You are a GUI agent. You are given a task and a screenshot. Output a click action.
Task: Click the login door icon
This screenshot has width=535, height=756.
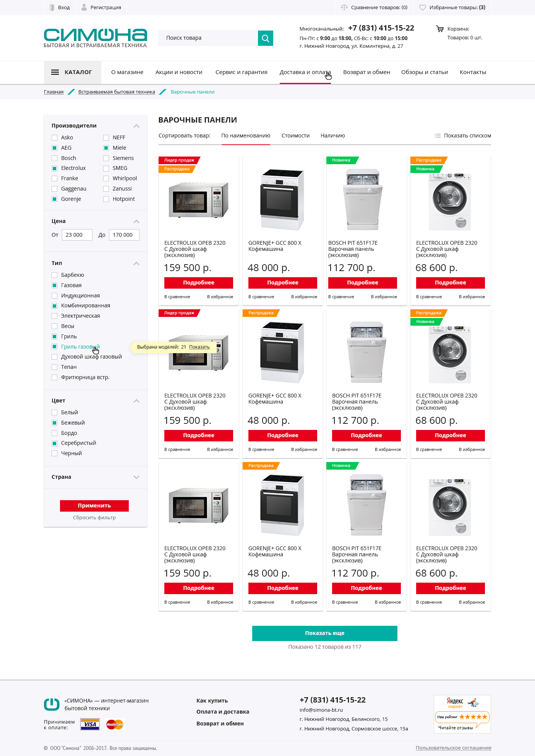point(52,8)
